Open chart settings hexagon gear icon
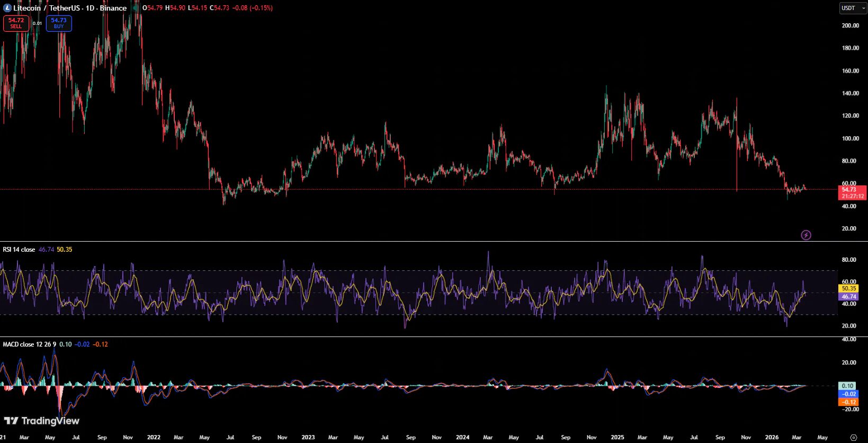 853,437
